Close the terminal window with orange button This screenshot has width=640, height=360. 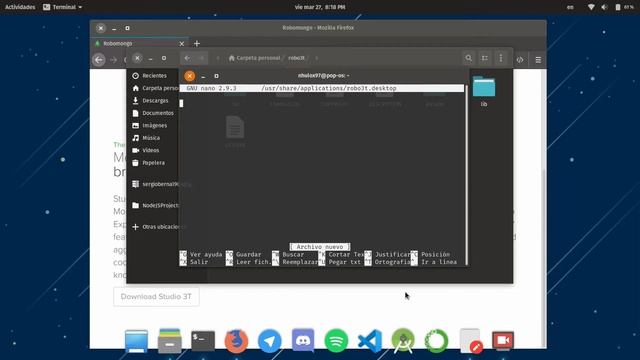pyautogui.click(x=189, y=76)
